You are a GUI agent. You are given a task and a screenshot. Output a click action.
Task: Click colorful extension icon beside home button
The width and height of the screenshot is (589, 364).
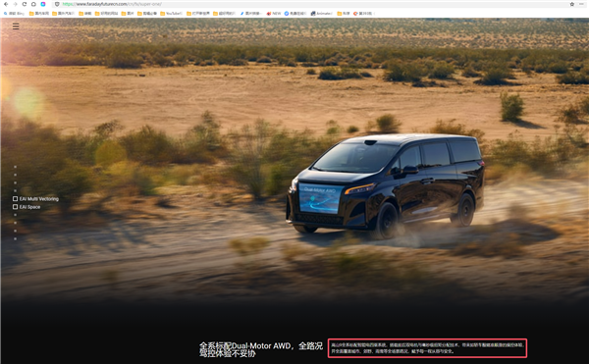click(43, 4)
